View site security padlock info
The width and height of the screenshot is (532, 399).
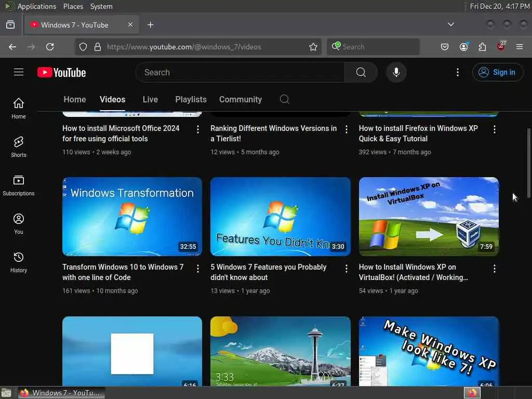98,47
